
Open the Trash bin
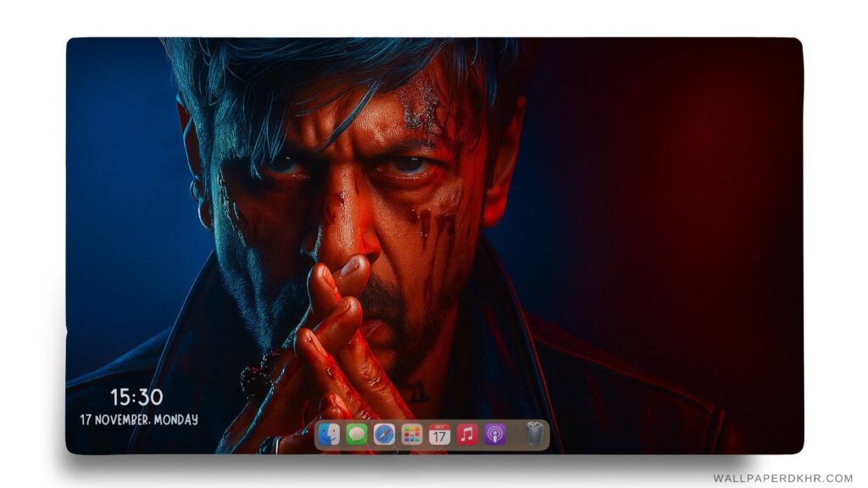pos(534,435)
